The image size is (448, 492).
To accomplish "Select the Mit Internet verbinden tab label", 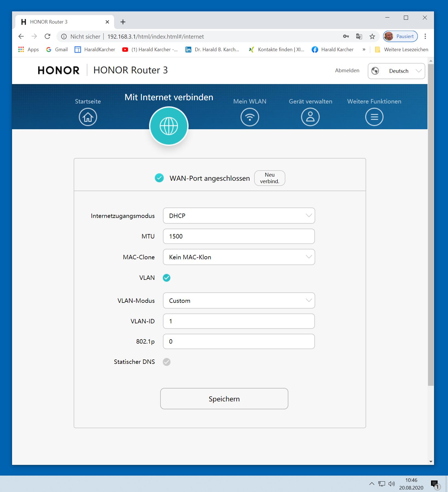I will (169, 97).
